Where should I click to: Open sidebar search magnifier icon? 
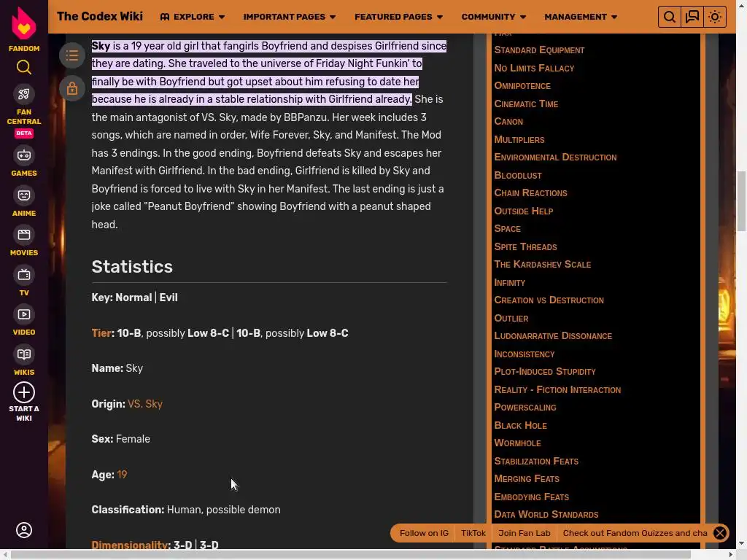tap(24, 67)
